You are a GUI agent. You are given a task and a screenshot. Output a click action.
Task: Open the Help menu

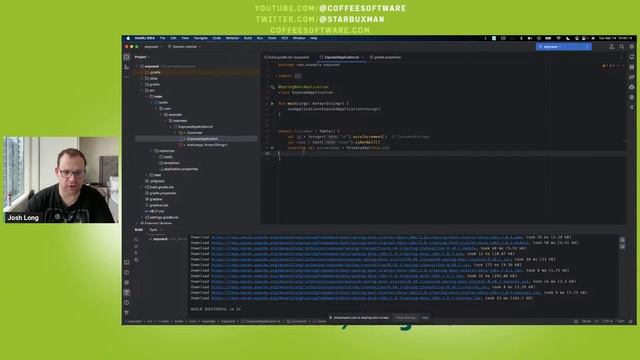pyautogui.click(x=313, y=38)
